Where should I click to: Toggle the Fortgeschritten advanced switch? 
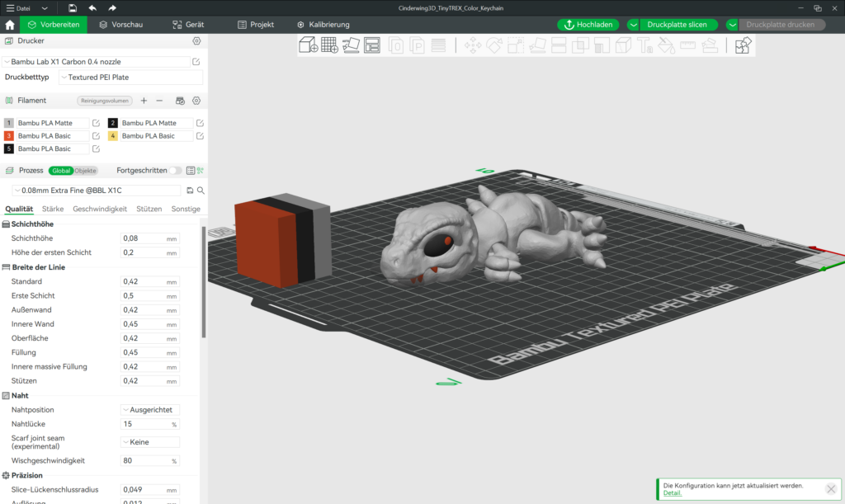175,171
